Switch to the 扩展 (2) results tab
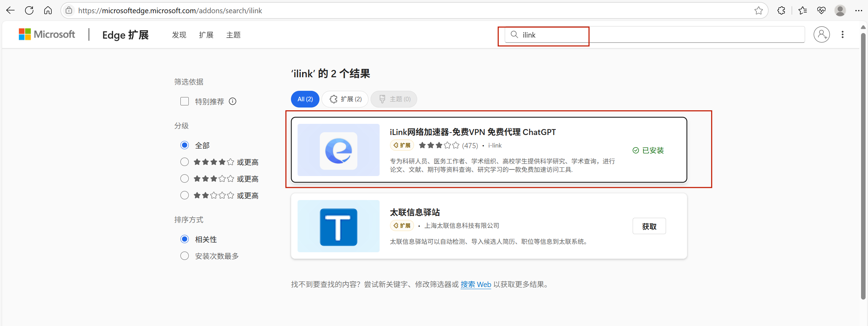Viewport: 868px width, 326px height. (345, 99)
